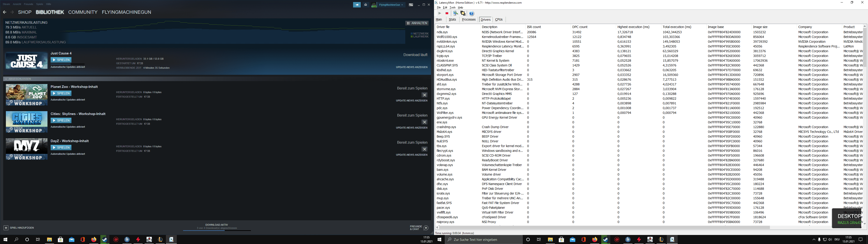Click LatencyMon horizontal scrollbar
The width and height of the screenshot is (868, 244).
tap(604, 228)
